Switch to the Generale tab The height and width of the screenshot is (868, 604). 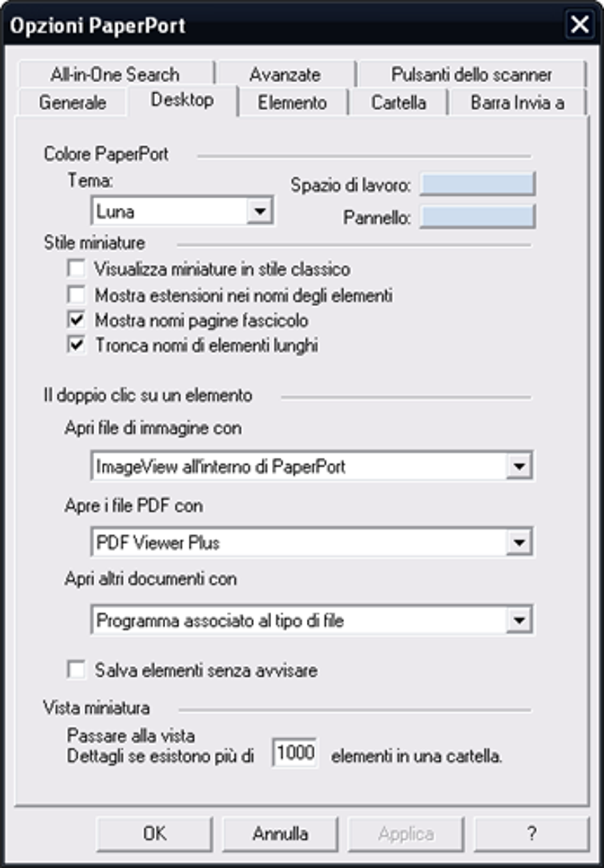[72, 102]
